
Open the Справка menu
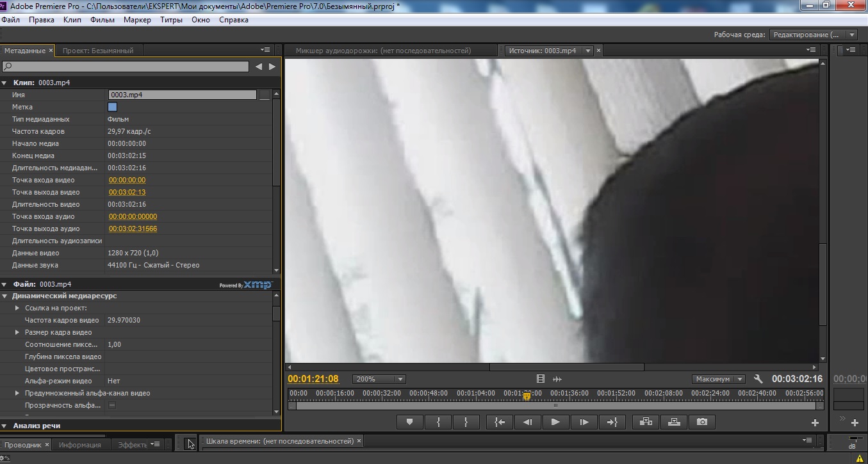pos(234,20)
